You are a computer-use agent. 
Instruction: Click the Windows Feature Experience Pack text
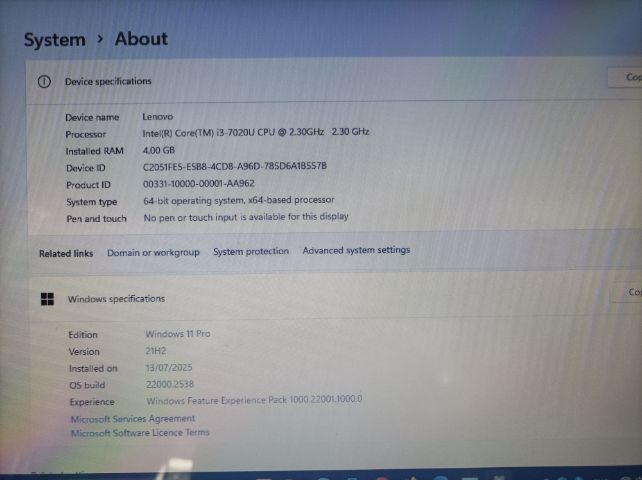coord(254,400)
